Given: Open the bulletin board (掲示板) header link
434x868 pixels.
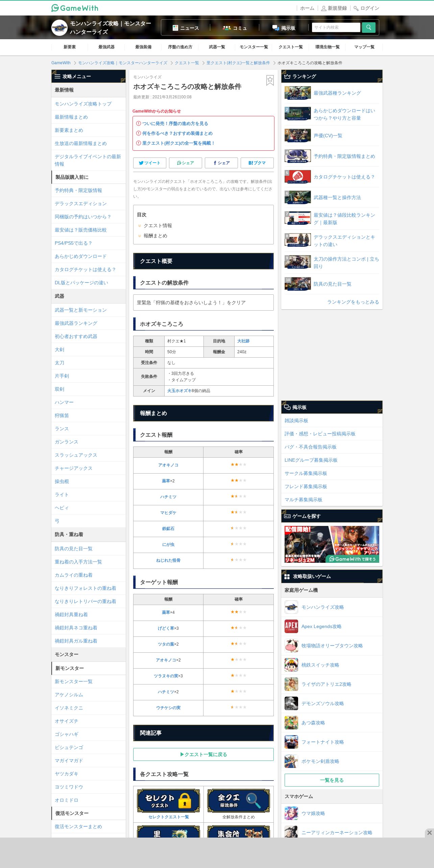Looking at the screenshot, I should point(284,28).
